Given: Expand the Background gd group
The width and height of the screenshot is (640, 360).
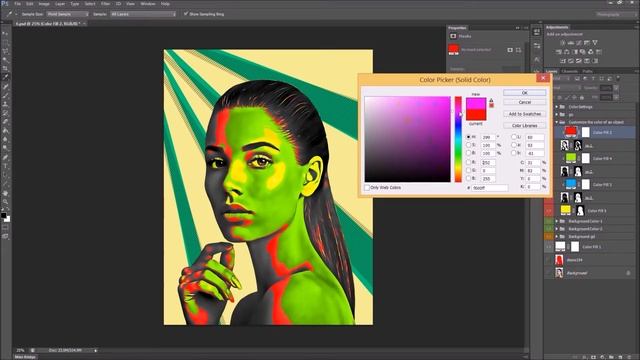Looking at the screenshot, I should coord(557,237).
